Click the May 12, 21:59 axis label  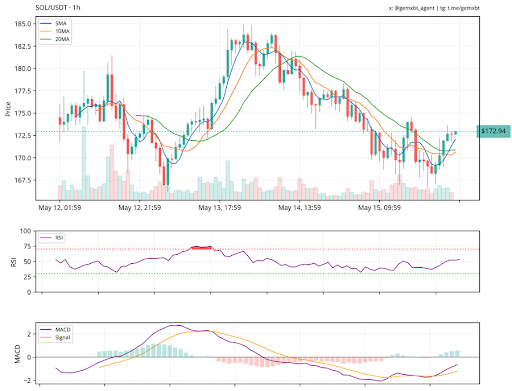(x=140, y=208)
